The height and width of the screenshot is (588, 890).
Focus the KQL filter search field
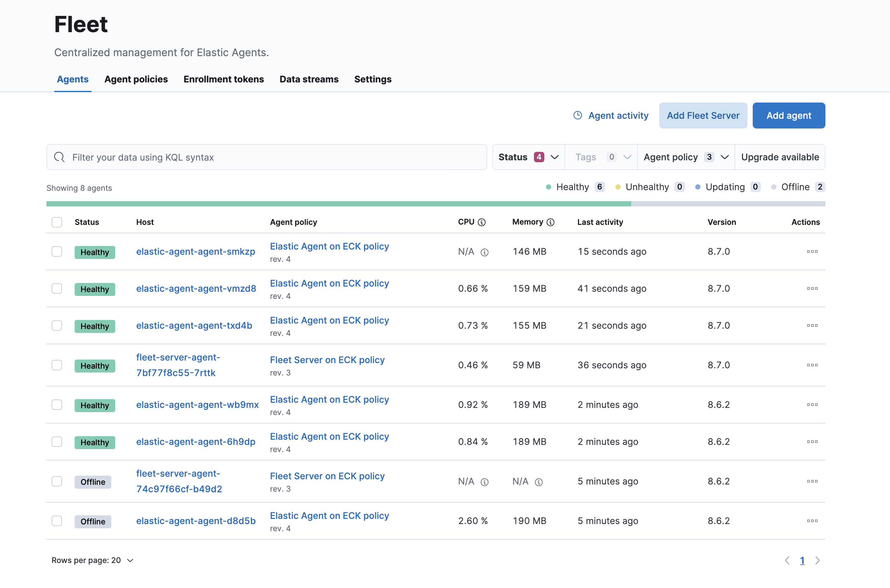(x=266, y=157)
